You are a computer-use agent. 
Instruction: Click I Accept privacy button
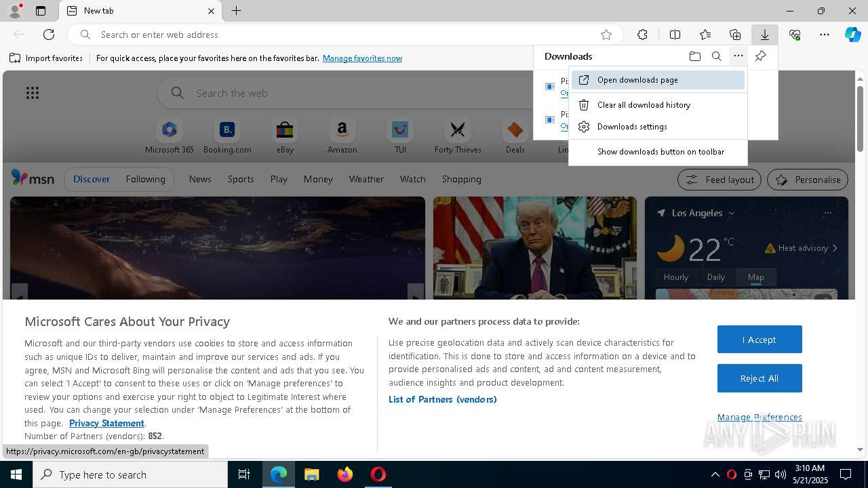click(x=759, y=340)
